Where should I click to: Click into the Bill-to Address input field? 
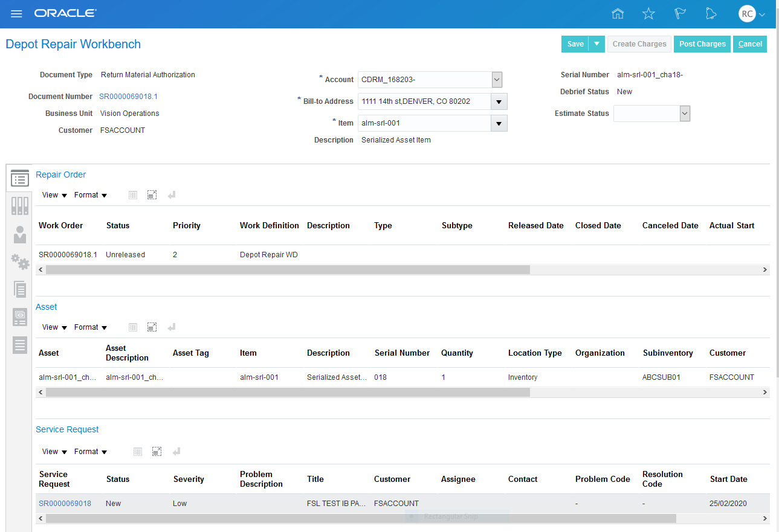click(x=424, y=101)
